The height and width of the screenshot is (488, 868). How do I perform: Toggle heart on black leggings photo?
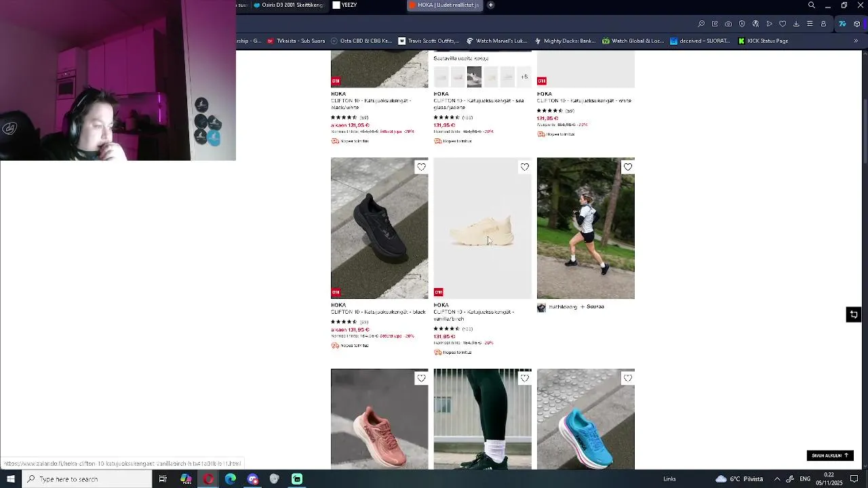[x=524, y=378]
